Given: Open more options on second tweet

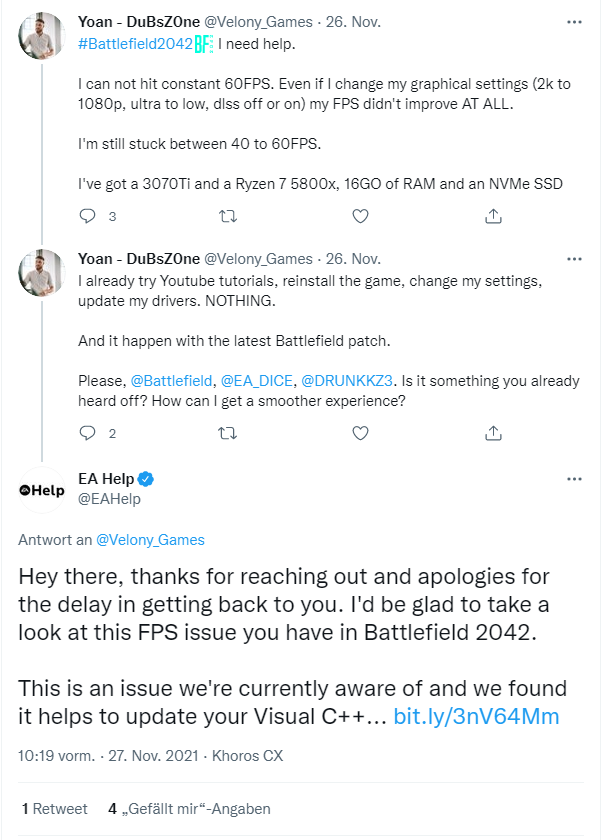Looking at the screenshot, I should click(x=574, y=259).
